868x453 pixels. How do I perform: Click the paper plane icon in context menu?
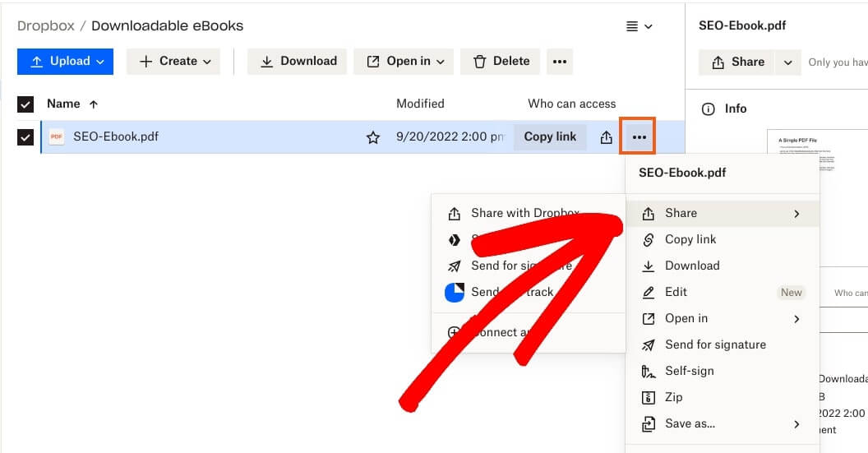point(649,345)
